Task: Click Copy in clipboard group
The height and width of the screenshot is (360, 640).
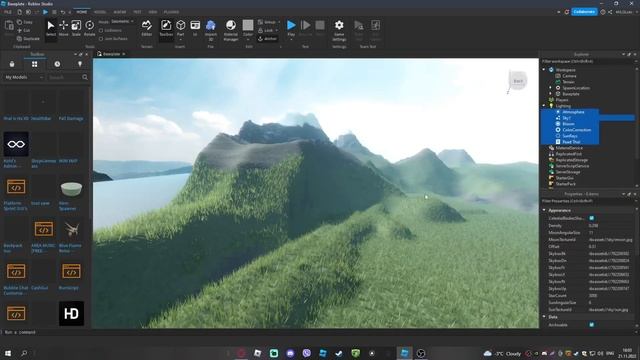Action: click(25, 22)
